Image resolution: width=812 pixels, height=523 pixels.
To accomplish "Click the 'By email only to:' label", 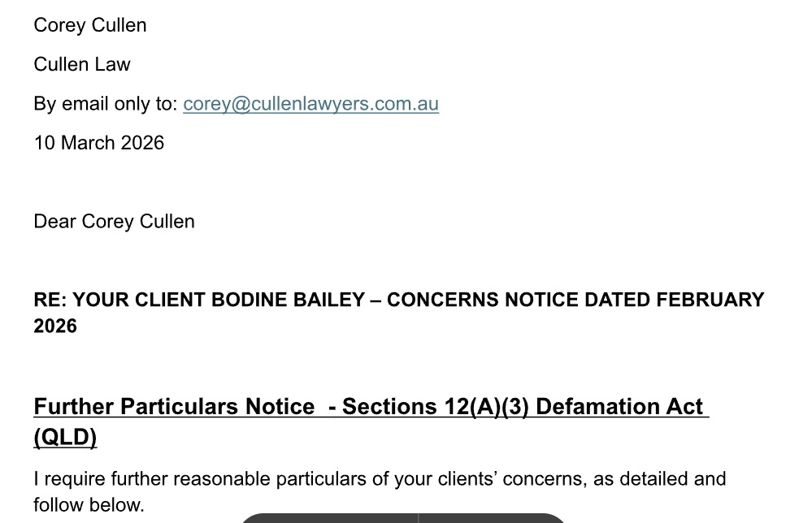I will 106,104.
